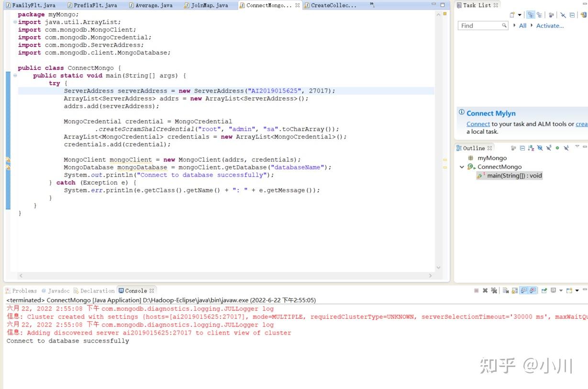Image resolution: width=588 pixels, height=389 pixels.
Task: Select the Clear Console icon
Action: [x=506, y=290]
